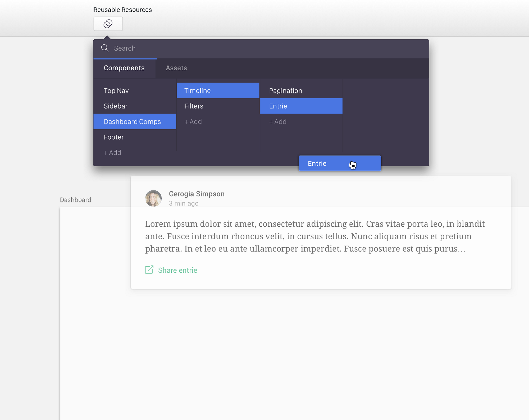Expand Dashboard Comps group
The width and height of the screenshot is (529, 420).
pyautogui.click(x=132, y=122)
